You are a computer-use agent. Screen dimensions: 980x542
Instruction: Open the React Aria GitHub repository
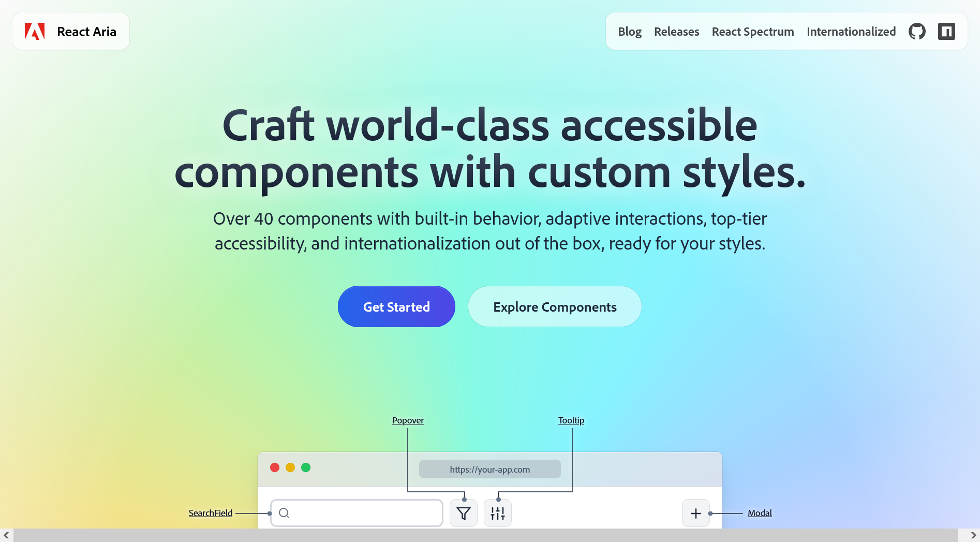click(917, 31)
